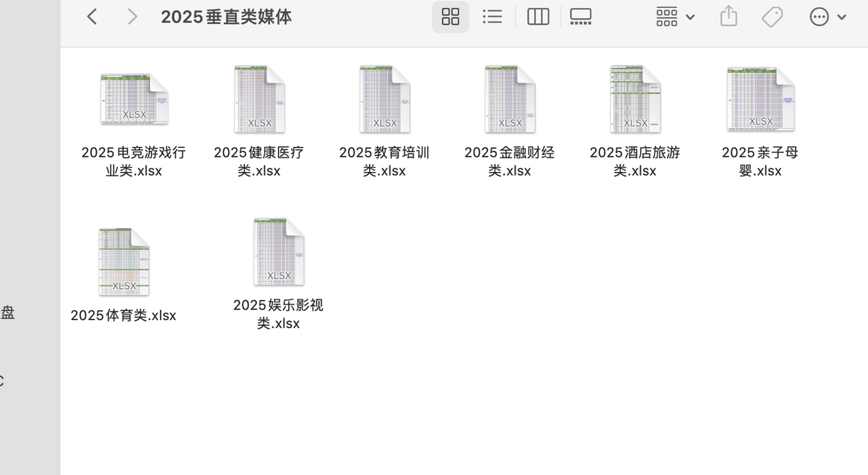Select the 2025亲子母婴.xlsx file icon
Viewport: 868px width, 475px height.
point(761,99)
